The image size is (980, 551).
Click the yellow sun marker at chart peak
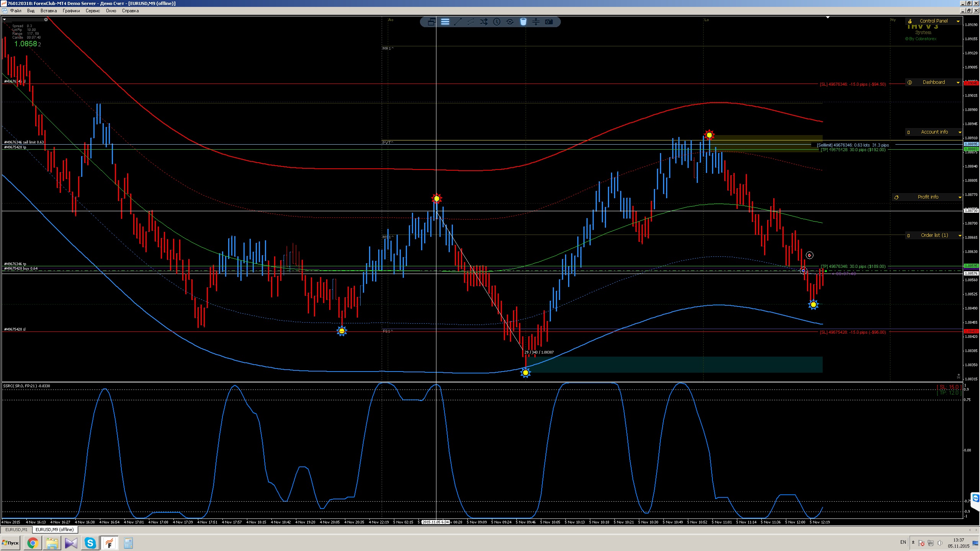[709, 135]
